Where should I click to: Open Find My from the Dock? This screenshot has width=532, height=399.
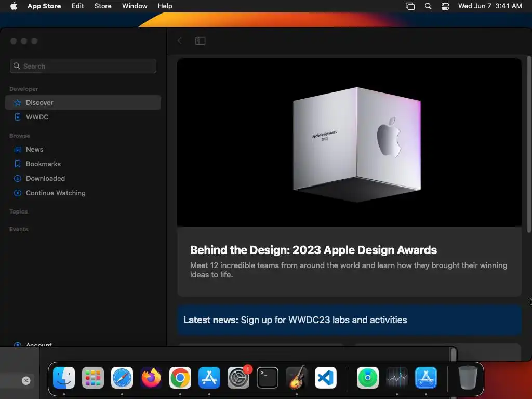click(368, 378)
